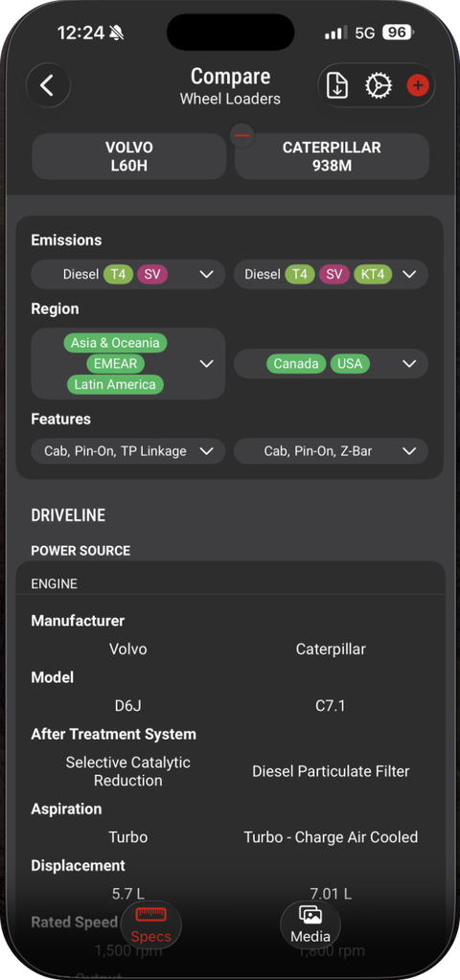Expand Volvo emissions dropdown chevron
Viewport: 460px width, 980px height.
tap(206, 274)
